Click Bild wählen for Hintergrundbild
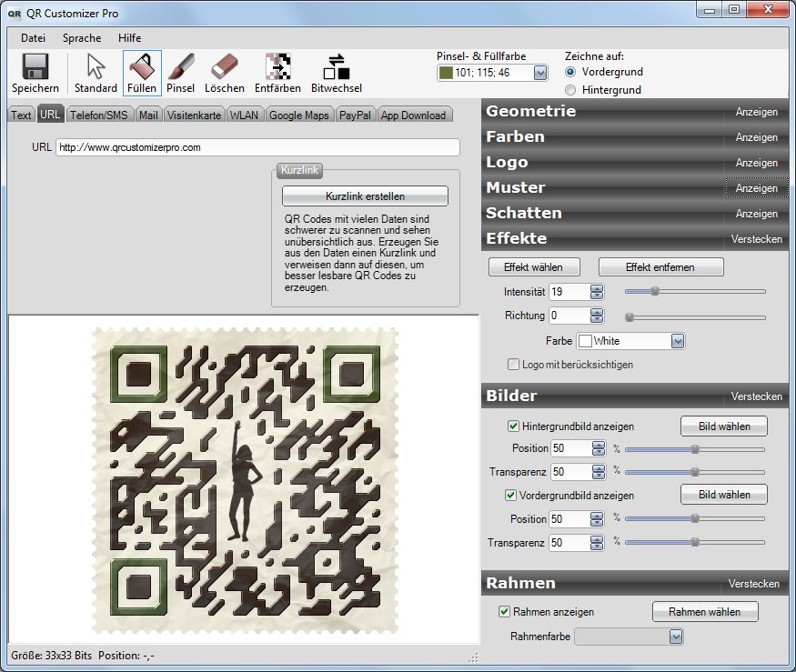Image resolution: width=796 pixels, height=672 pixels. click(724, 426)
